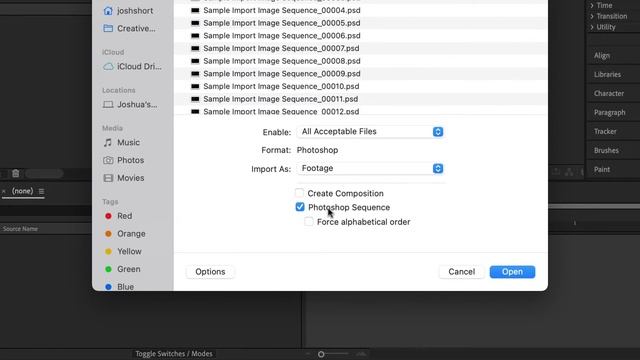Select iCloud Drive in the sidebar
Image resolution: width=640 pixels, height=360 pixels.
132,67
